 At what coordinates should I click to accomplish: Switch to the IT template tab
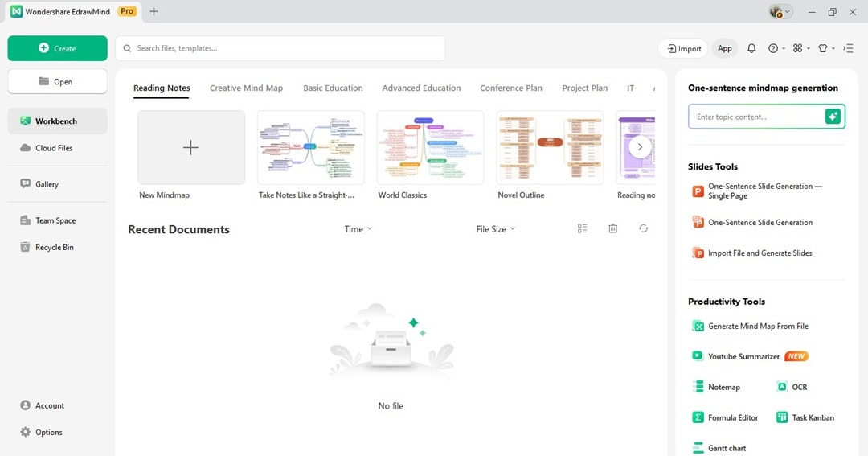(x=630, y=88)
